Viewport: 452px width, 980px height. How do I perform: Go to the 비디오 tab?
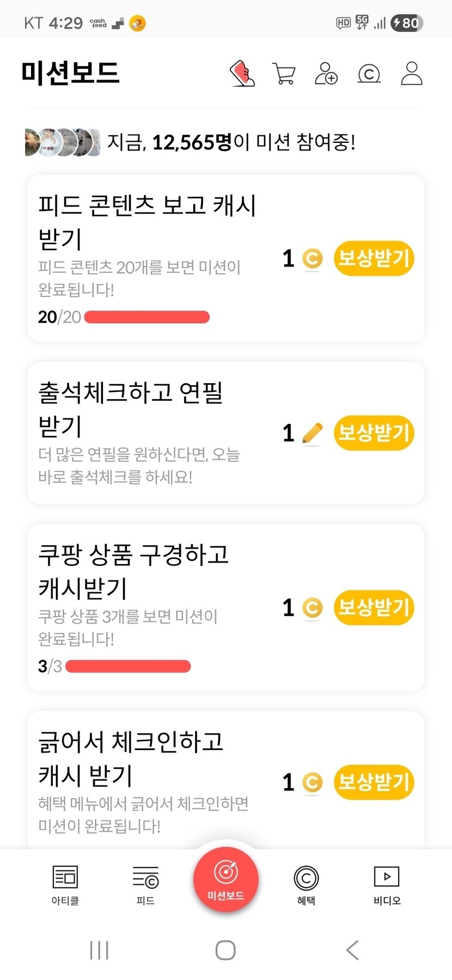point(387,885)
